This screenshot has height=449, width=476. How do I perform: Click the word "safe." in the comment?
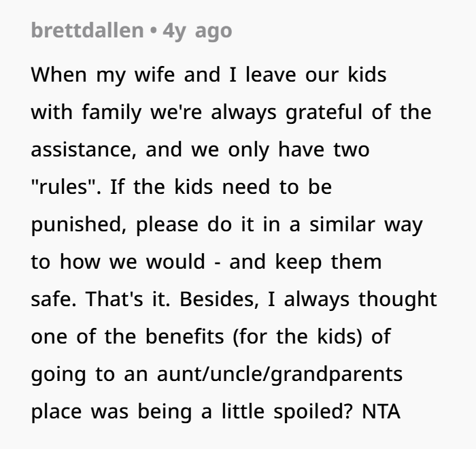point(54,299)
